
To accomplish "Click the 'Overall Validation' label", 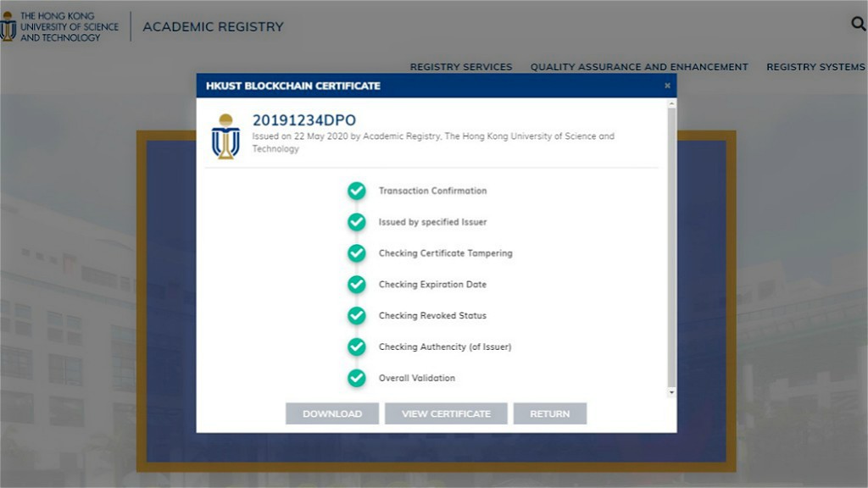I will [x=417, y=378].
